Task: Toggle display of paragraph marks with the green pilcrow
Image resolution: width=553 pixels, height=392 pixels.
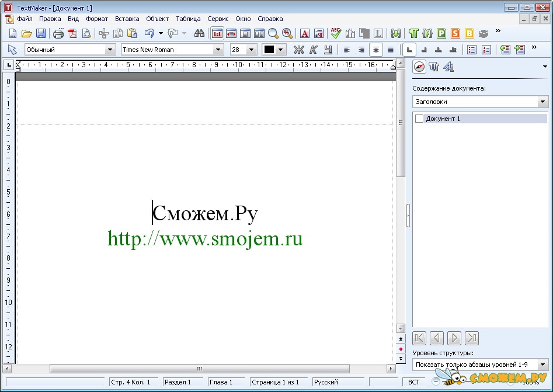Action: click(413, 33)
